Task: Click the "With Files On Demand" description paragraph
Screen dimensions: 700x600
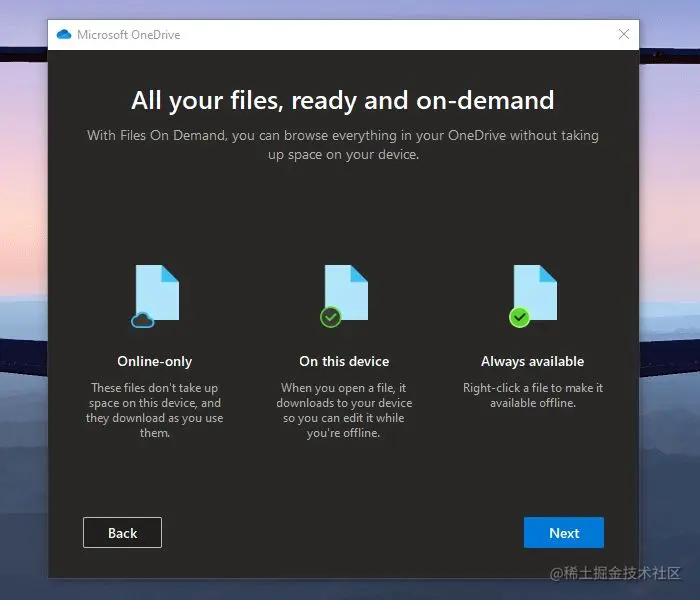Action: coord(343,145)
